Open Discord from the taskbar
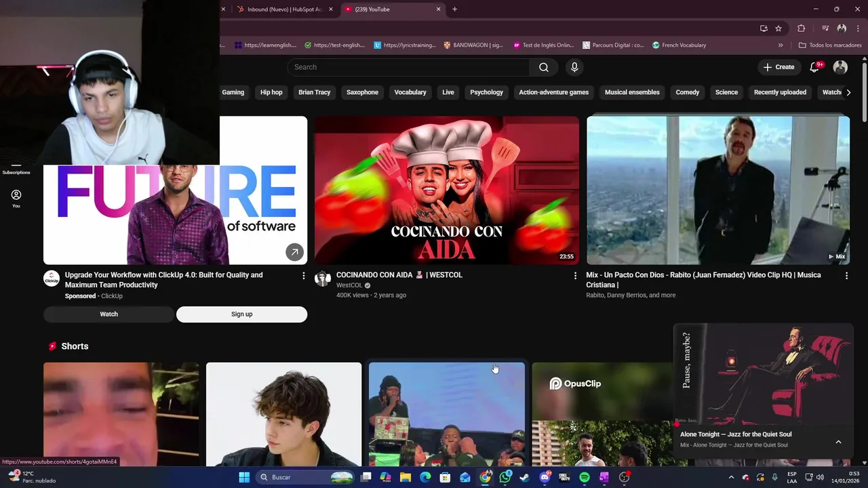 [545, 477]
